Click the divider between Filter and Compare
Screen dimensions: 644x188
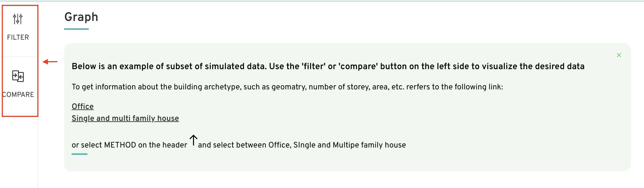click(20, 57)
